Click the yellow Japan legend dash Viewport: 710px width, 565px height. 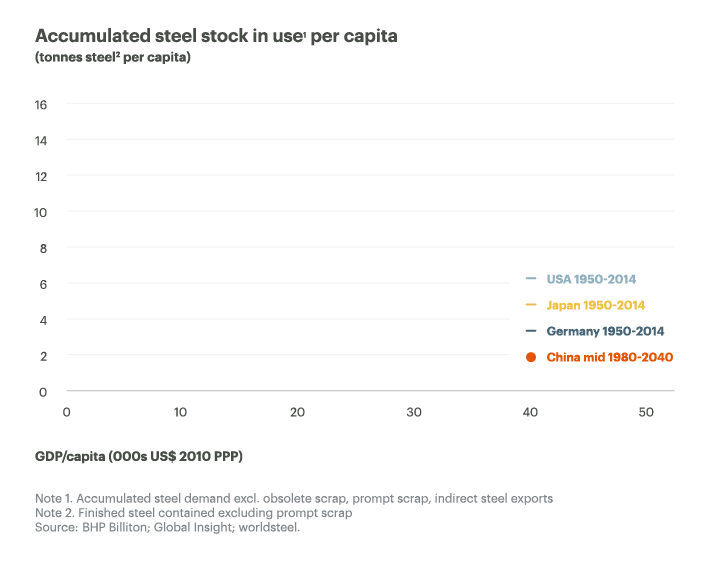pyautogui.click(x=532, y=305)
